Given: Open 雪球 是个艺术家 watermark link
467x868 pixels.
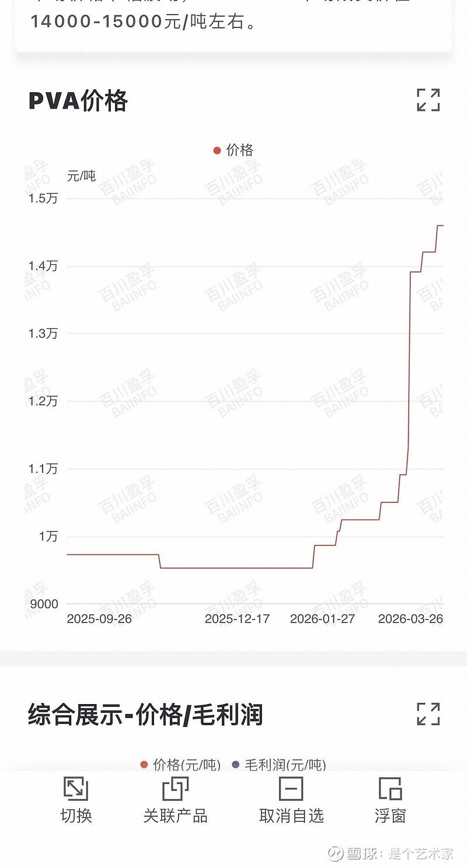Looking at the screenshot, I should point(391,854).
